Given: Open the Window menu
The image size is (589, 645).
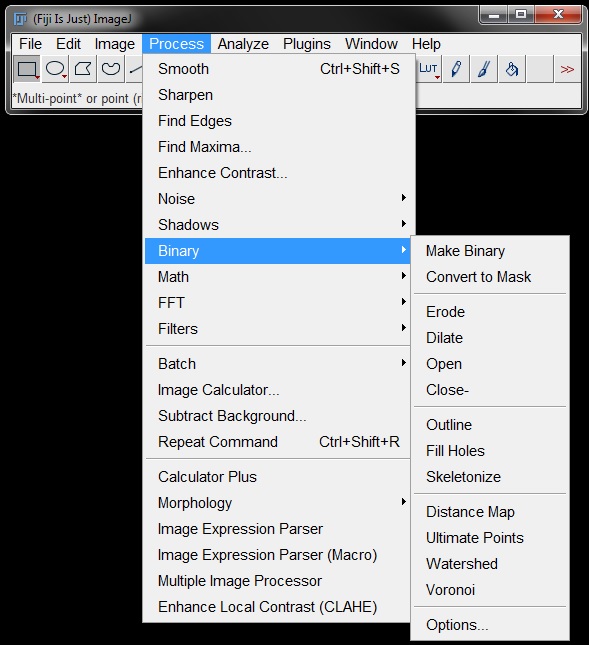Looking at the screenshot, I should click(x=371, y=44).
